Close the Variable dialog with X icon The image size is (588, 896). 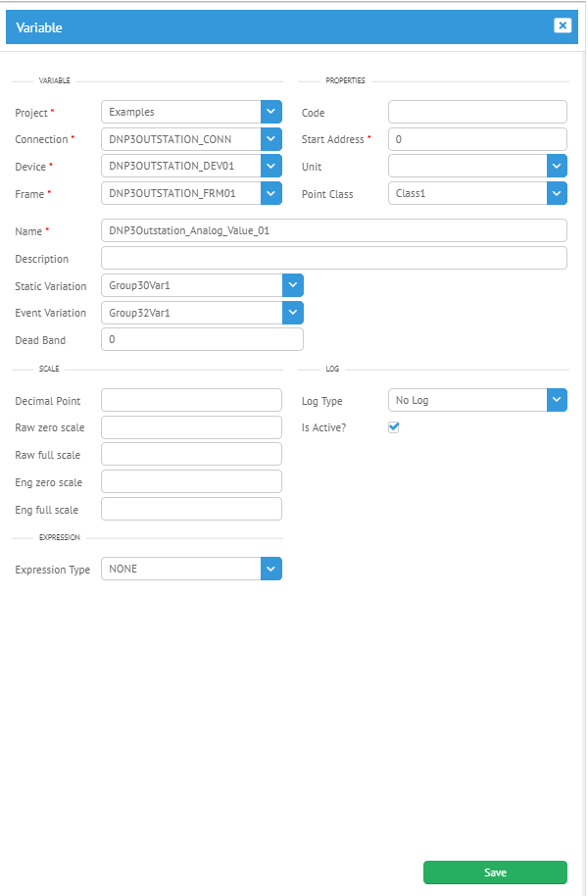(563, 25)
